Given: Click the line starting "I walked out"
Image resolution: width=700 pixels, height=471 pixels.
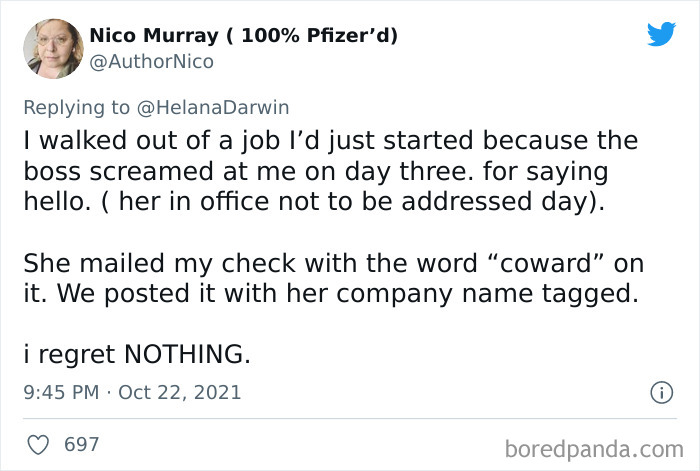Looking at the screenshot, I should click(x=330, y=139).
